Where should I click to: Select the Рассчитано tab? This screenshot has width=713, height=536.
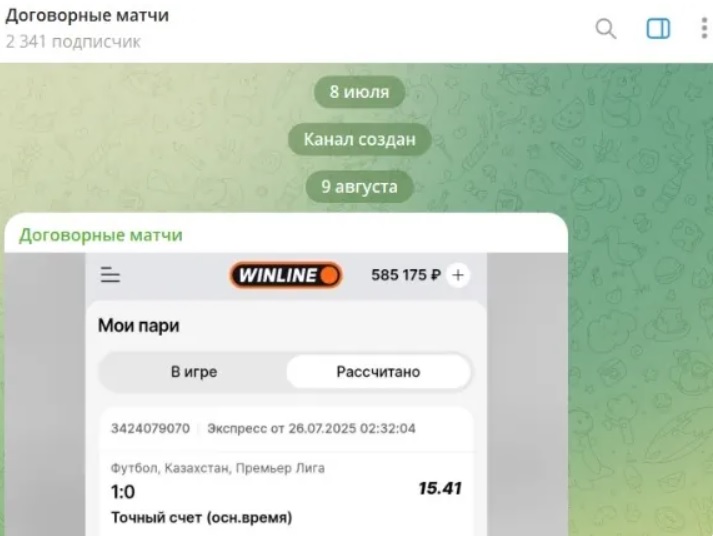click(x=378, y=372)
